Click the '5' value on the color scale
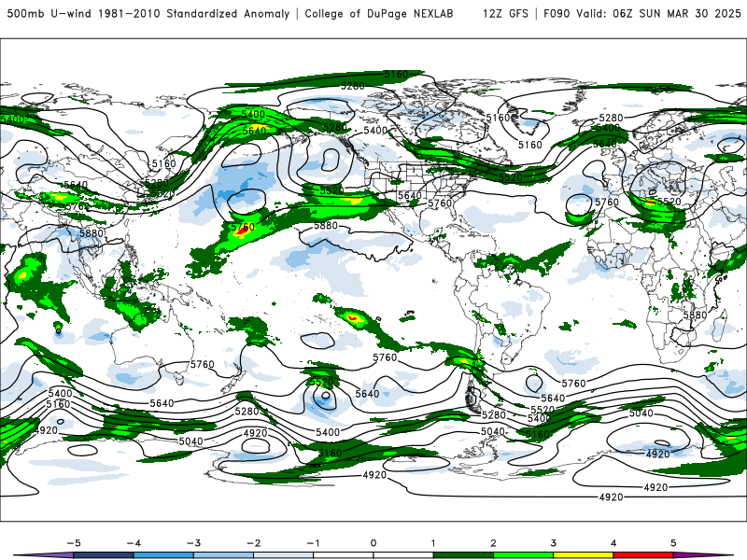The height and width of the screenshot is (560, 747). click(673, 543)
